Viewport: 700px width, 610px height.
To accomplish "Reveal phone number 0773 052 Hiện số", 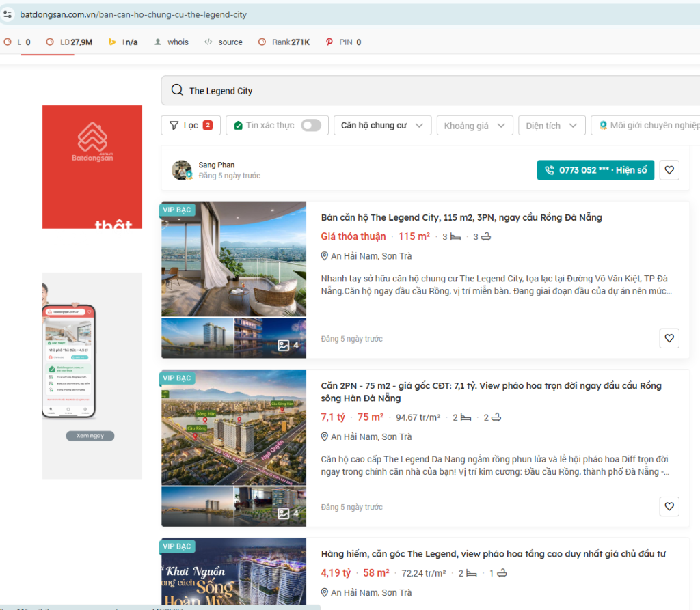I will [x=595, y=170].
